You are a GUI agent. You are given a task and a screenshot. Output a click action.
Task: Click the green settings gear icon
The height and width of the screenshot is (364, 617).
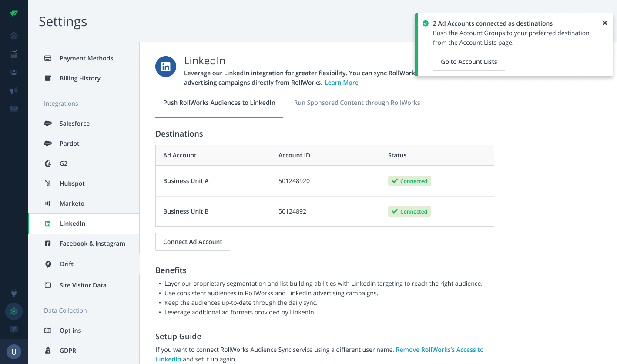click(x=14, y=311)
